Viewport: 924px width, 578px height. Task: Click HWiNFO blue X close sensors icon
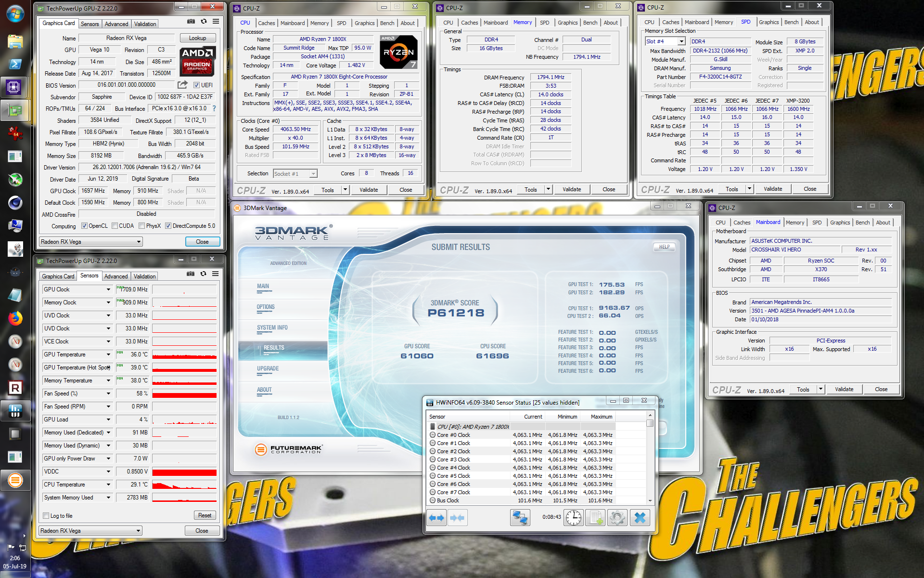(640, 518)
